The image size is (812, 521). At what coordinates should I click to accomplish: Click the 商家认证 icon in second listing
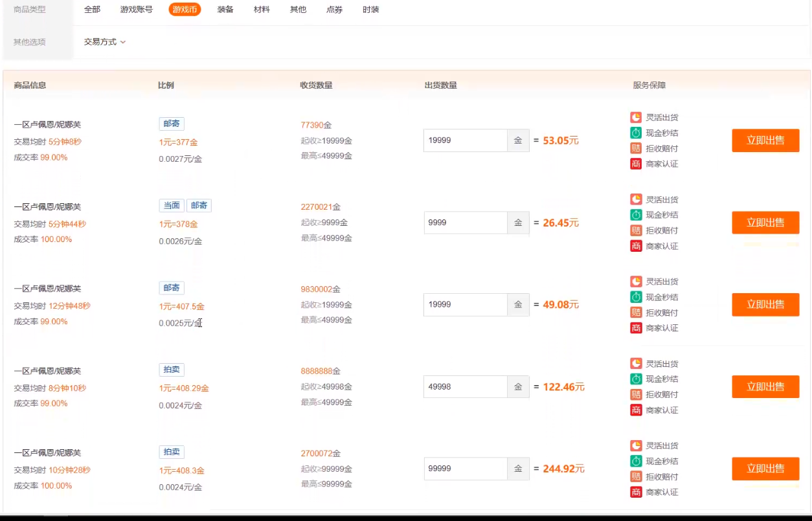(x=635, y=246)
